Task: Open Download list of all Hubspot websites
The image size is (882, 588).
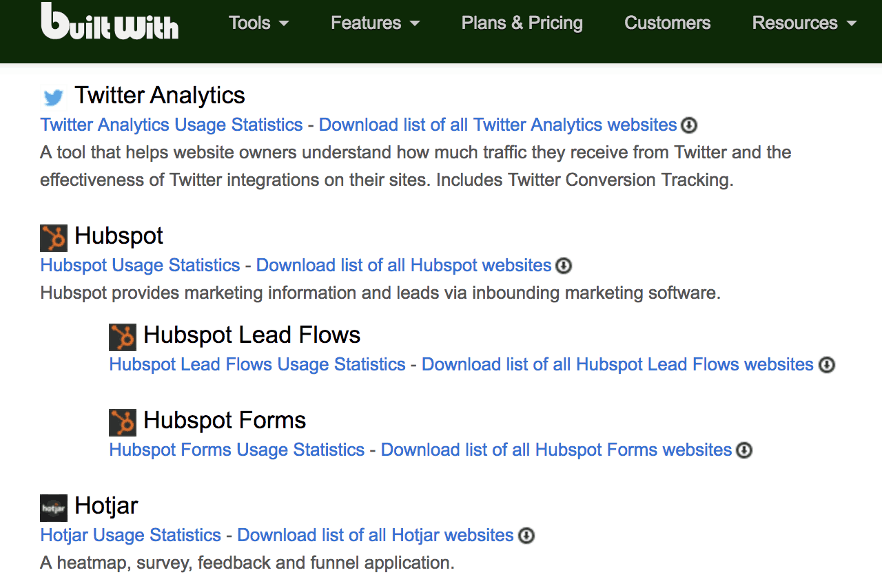Action: (x=404, y=265)
